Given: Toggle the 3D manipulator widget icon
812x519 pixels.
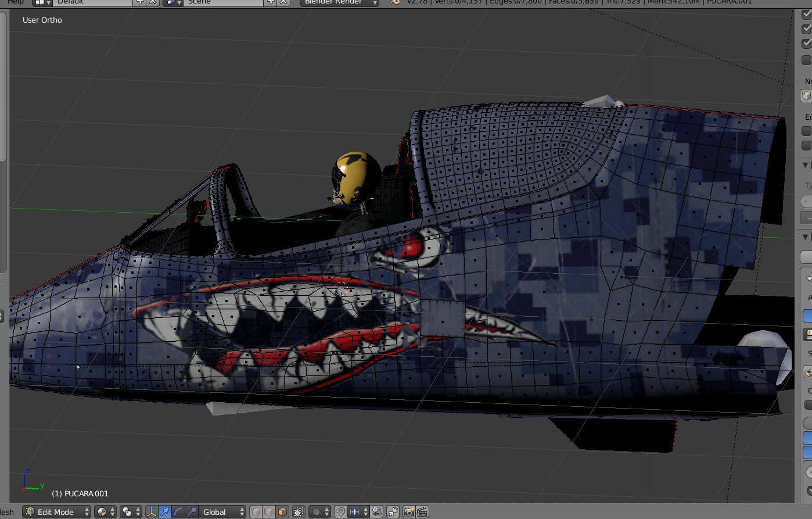Looking at the screenshot, I should pyautogui.click(x=152, y=512).
